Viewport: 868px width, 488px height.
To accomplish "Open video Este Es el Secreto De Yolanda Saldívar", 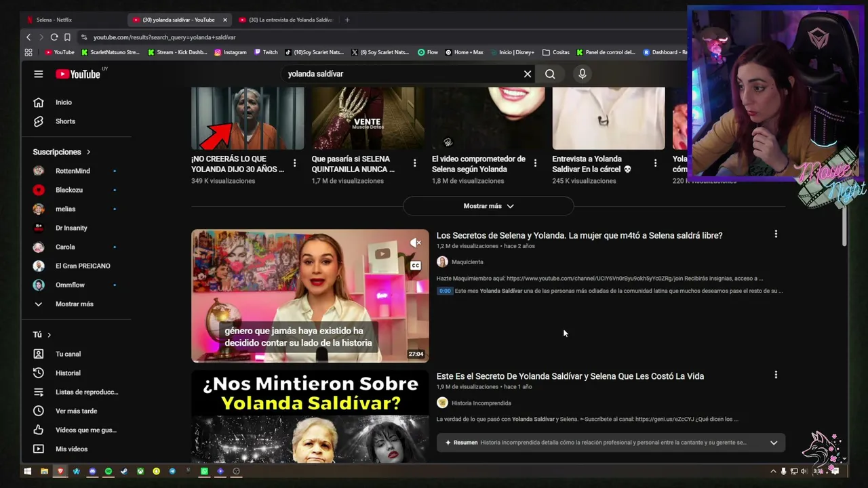I will (x=570, y=376).
